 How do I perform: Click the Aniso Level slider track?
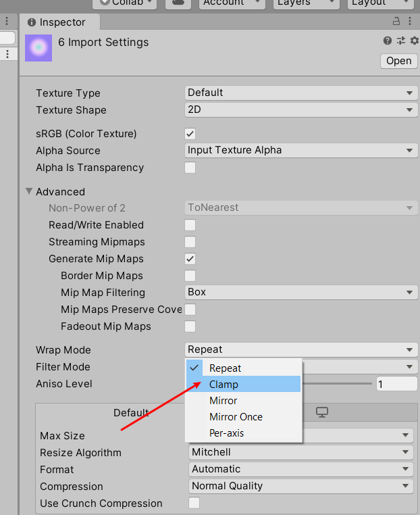[x=337, y=383]
